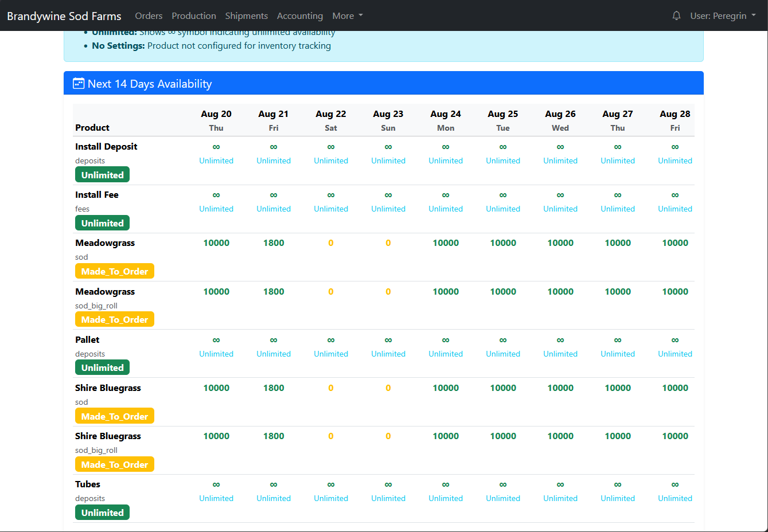Click Shire Bluegrass sod's 1800 value on Aug 21
Viewport: 768px width, 532px height.
click(274, 388)
